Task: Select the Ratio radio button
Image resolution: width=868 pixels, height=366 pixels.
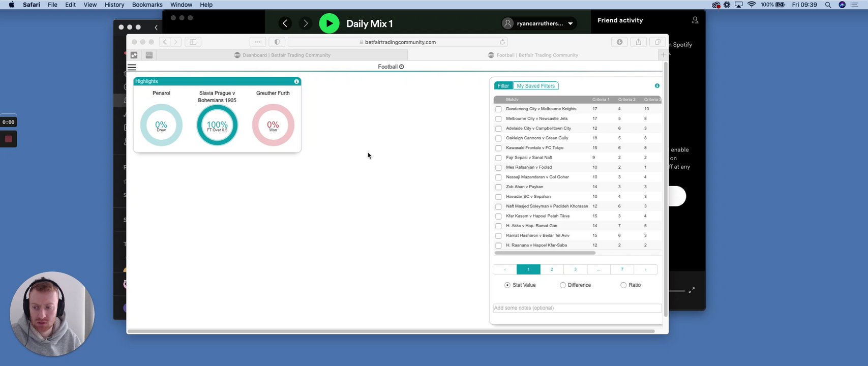Action: coord(623,285)
